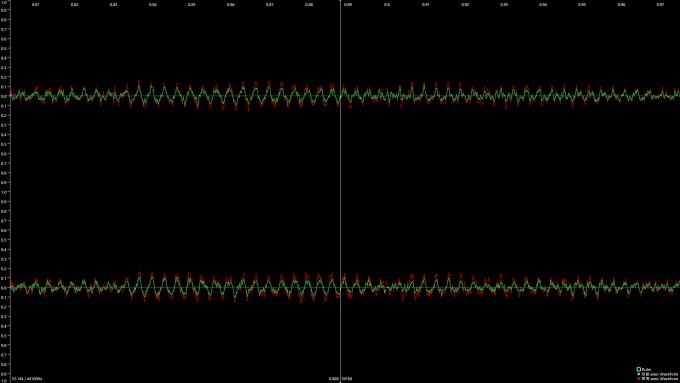Select the green Waveform layer label
680x383 pixels.
point(660,374)
